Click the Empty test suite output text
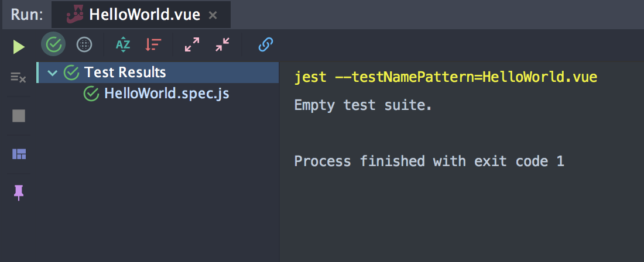 363,106
